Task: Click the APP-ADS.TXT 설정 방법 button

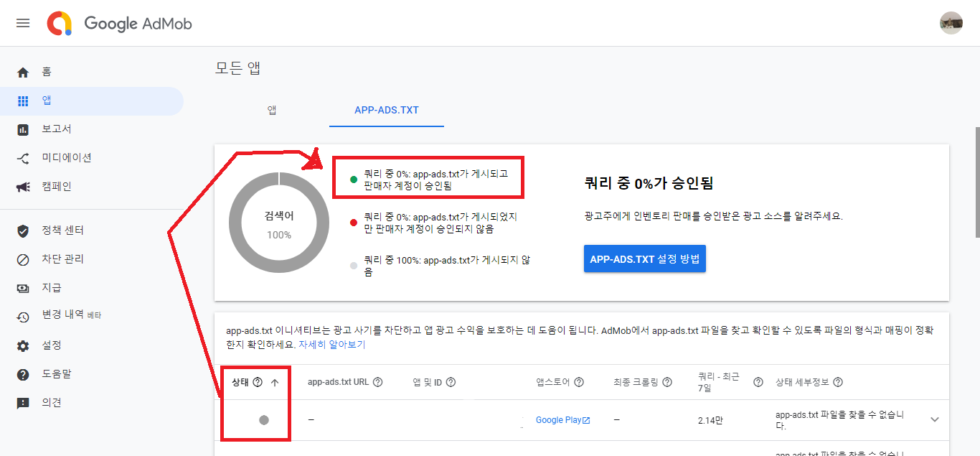Action: (x=644, y=259)
